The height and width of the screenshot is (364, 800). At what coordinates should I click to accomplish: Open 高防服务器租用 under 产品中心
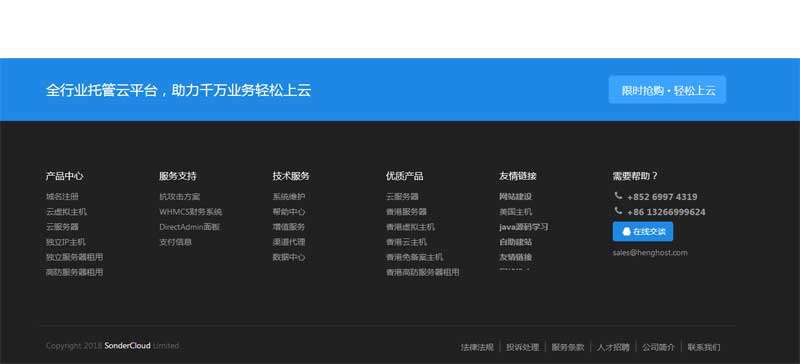pyautogui.click(x=74, y=273)
